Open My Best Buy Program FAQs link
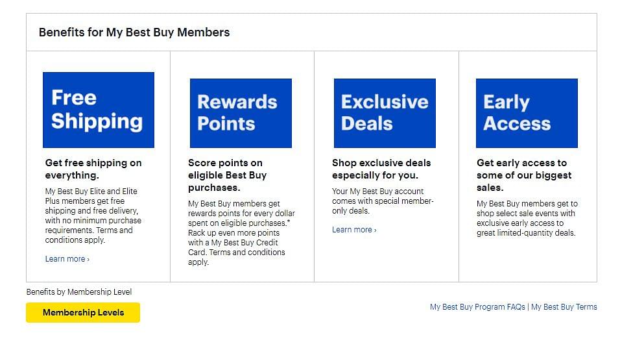Viewport: 644px width, 346px height. pos(477,307)
